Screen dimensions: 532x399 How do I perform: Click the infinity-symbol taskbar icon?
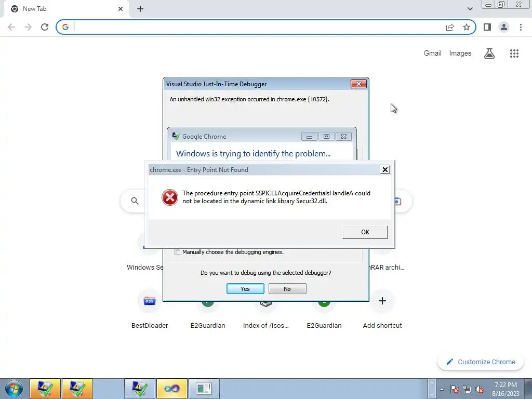point(172,389)
